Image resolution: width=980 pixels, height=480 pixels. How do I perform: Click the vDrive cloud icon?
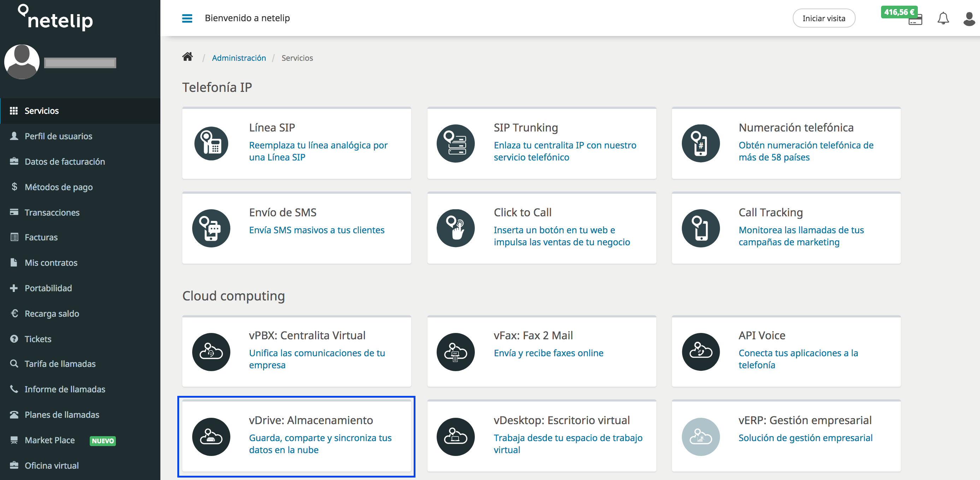(x=211, y=437)
